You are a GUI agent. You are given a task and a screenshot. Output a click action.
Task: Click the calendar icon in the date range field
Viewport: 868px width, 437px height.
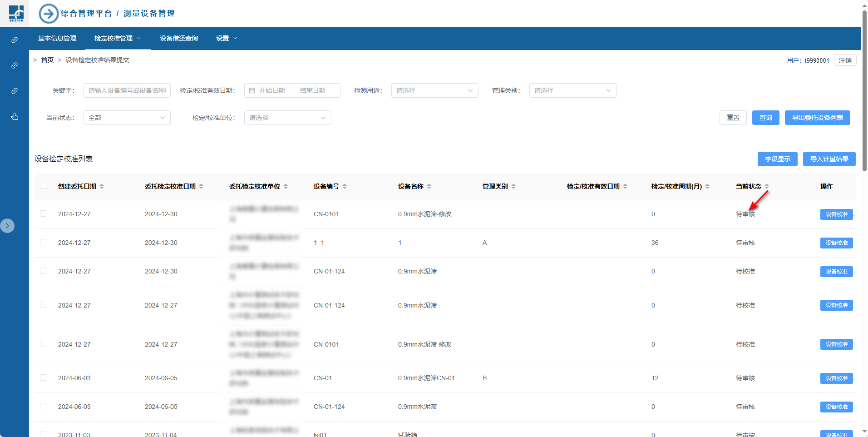252,91
